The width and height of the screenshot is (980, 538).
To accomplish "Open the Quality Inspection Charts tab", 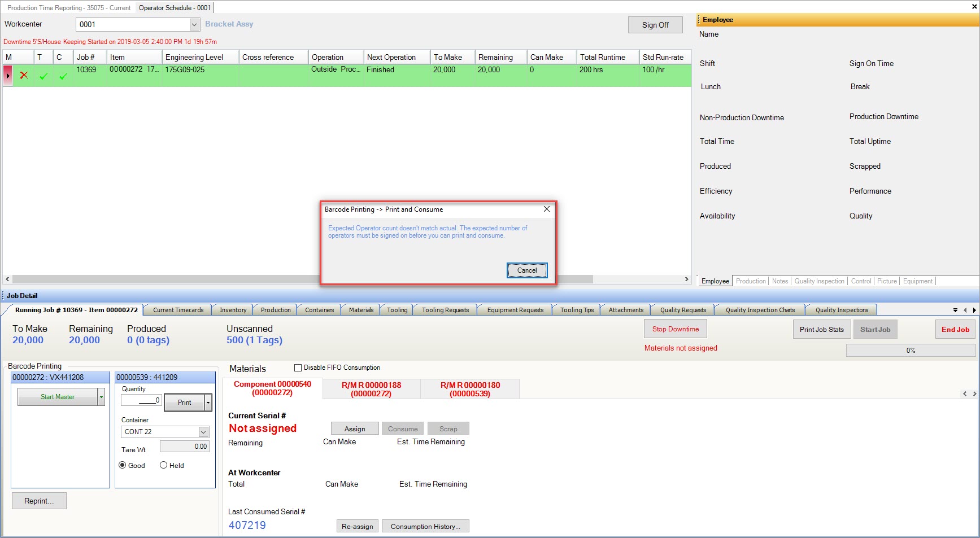I will 760,310.
